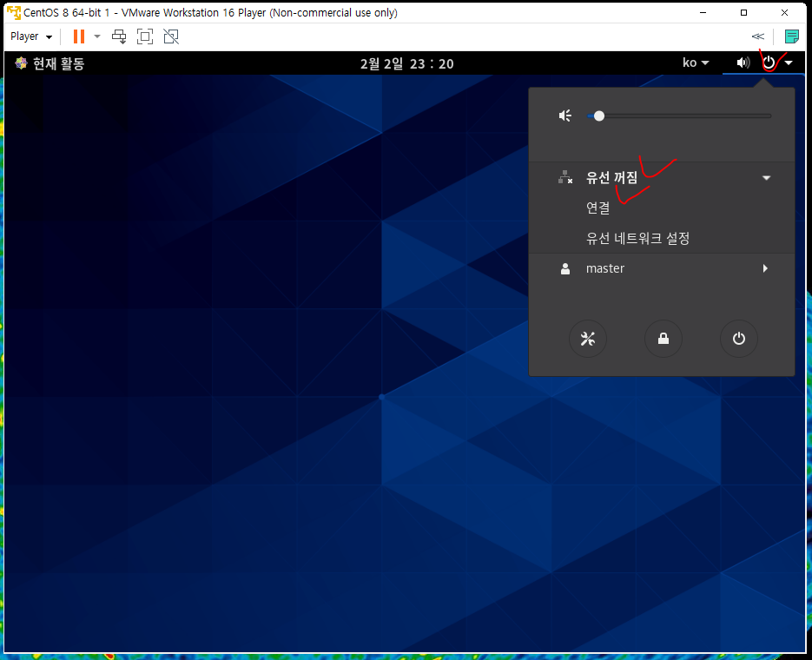Viewport: 812px width, 660px height.
Task: Toggle system menu arrow in top bar
Action: [x=789, y=63]
